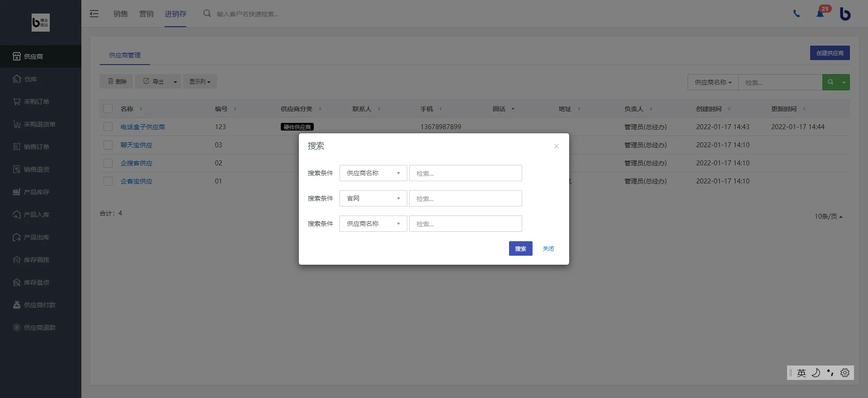Screen dimensions: 868x398
Task: Open the 10条/页 page size selector
Action: coord(828,216)
